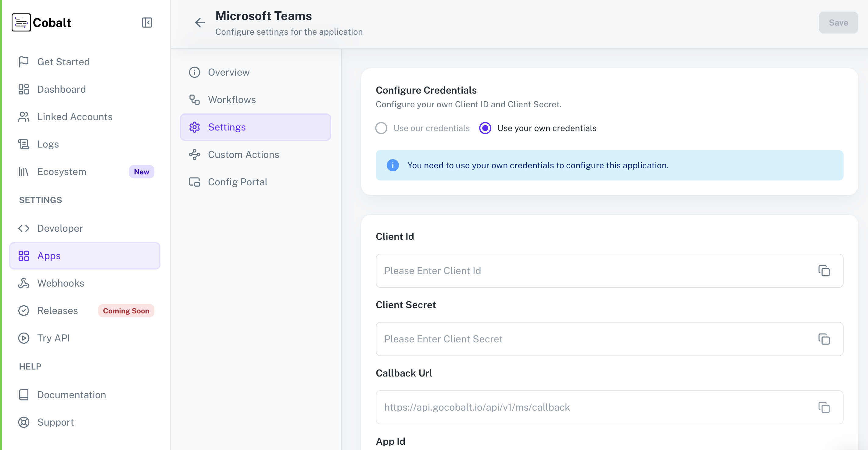Click the Save button

tap(838, 23)
